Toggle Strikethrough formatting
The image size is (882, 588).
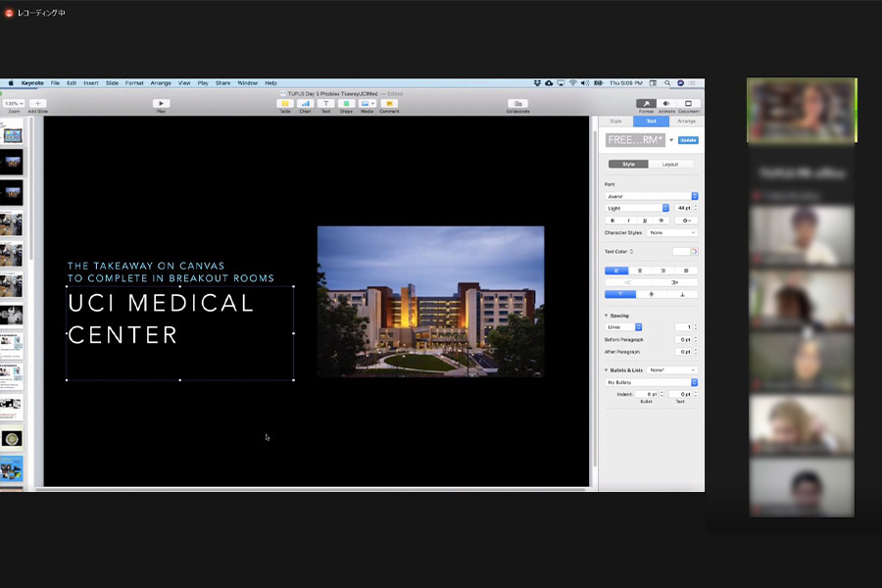tap(661, 220)
